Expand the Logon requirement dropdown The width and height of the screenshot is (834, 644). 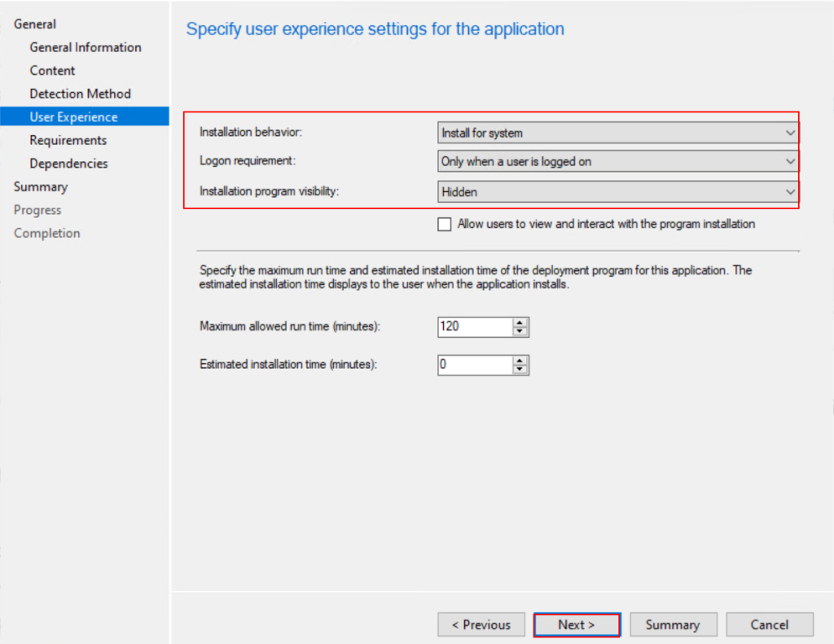(617, 162)
